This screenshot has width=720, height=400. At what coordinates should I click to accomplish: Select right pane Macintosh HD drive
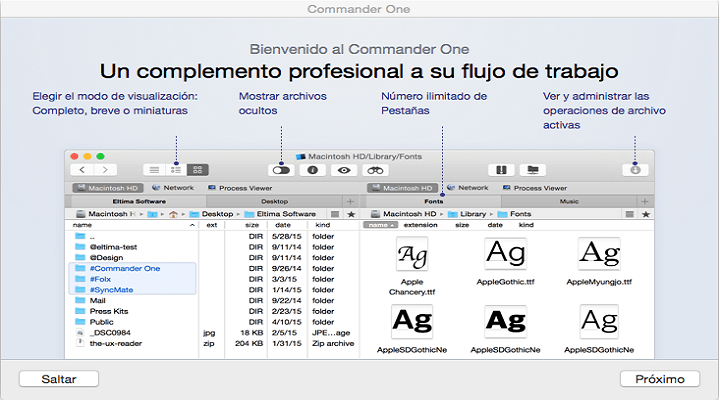click(403, 188)
